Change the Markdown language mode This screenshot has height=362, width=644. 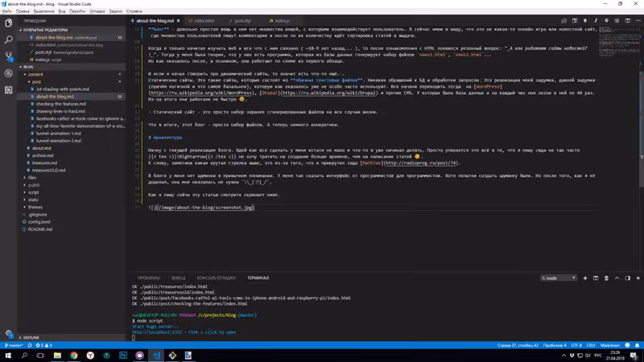(610, 345)
